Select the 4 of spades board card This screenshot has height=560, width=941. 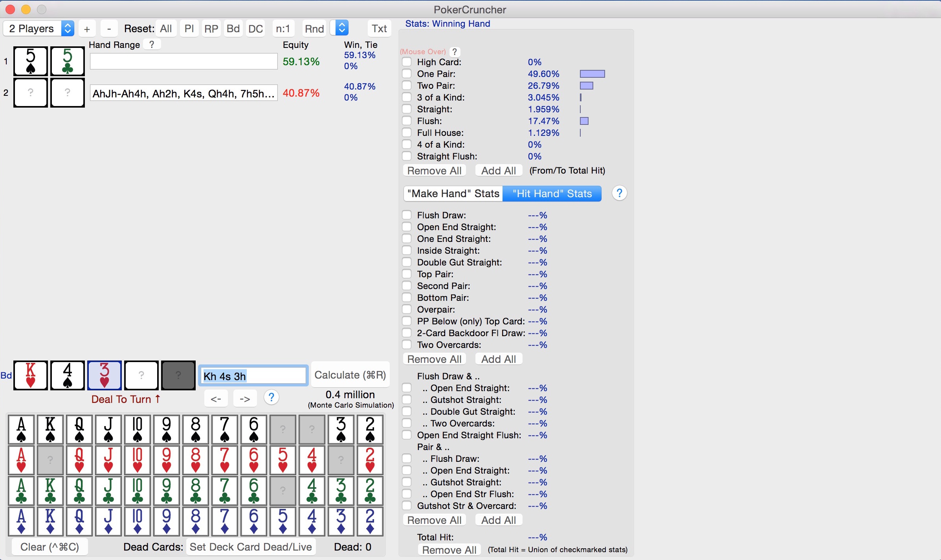(x=68, y=375)
